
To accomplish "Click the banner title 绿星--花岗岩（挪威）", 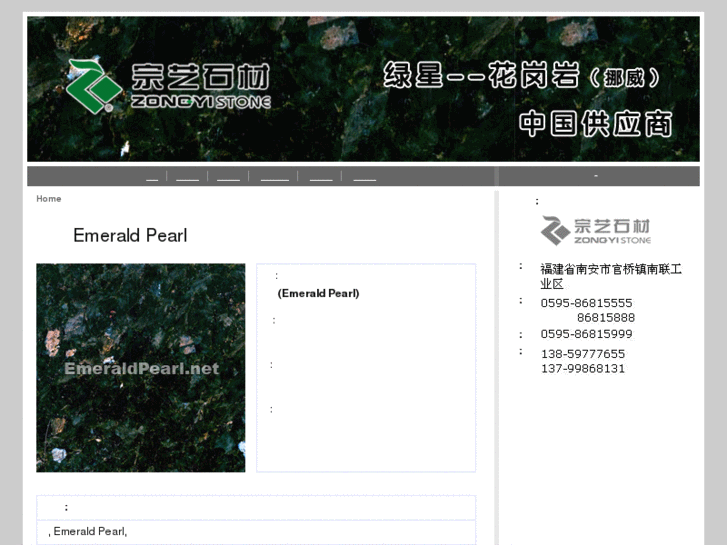I will (521, 75).
